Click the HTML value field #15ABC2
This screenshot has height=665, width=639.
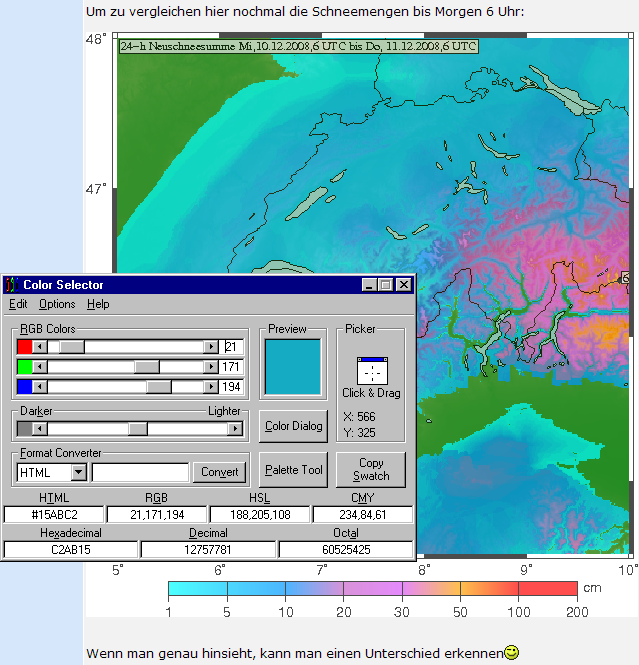tap(54, 514)
